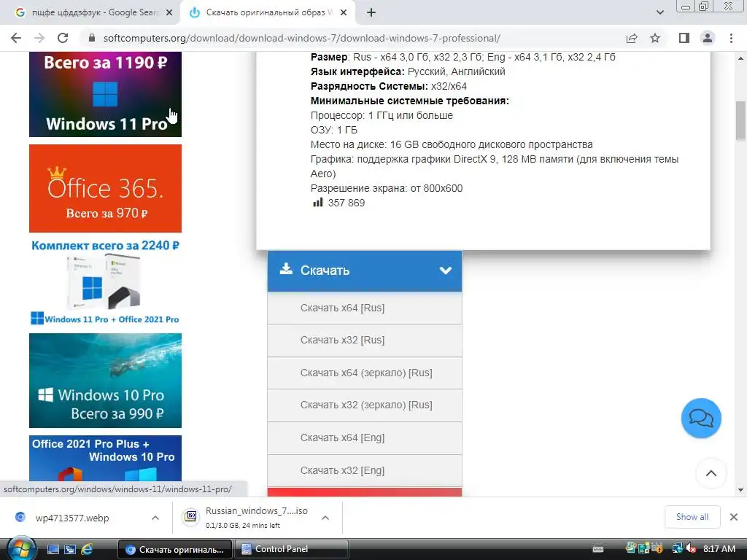The height and width of the screenshot is (560, 747).
Task: Click the scrollbar down arrow
Action: (740, 489)
